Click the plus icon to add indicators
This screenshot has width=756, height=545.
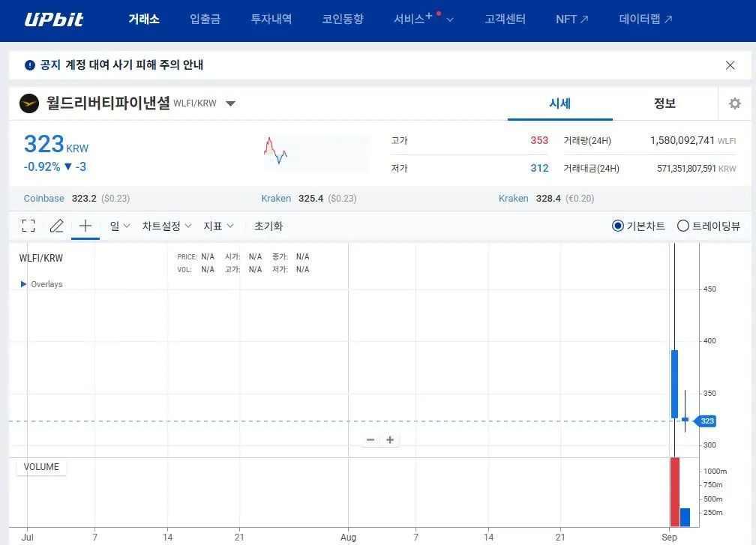coord(85,225)
